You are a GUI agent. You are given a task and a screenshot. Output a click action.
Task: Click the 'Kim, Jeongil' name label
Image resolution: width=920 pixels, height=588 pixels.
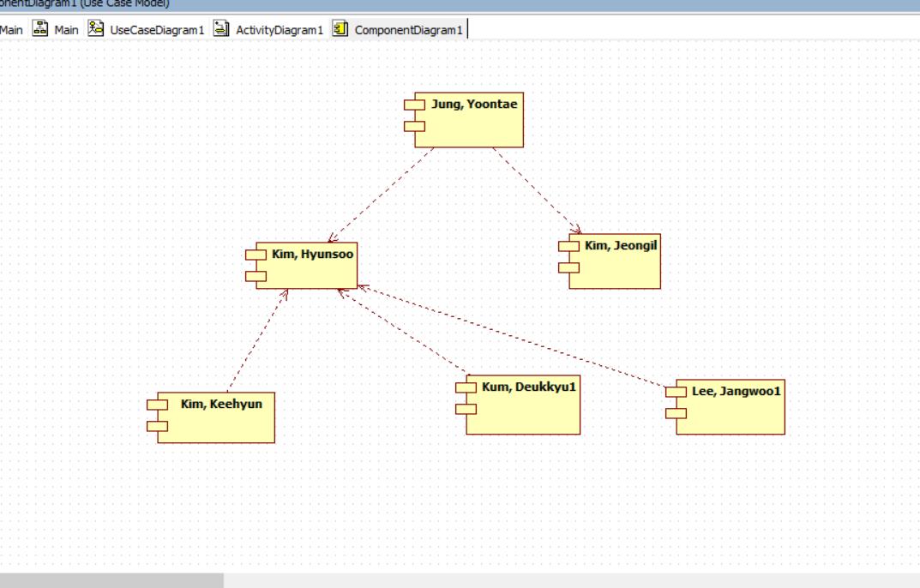[x=621, y=245]
